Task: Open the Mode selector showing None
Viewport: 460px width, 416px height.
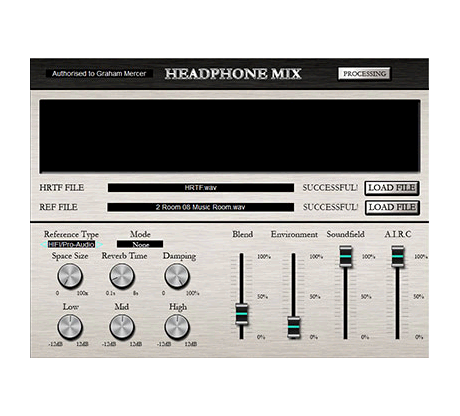Action: click(x=140, y=244)
